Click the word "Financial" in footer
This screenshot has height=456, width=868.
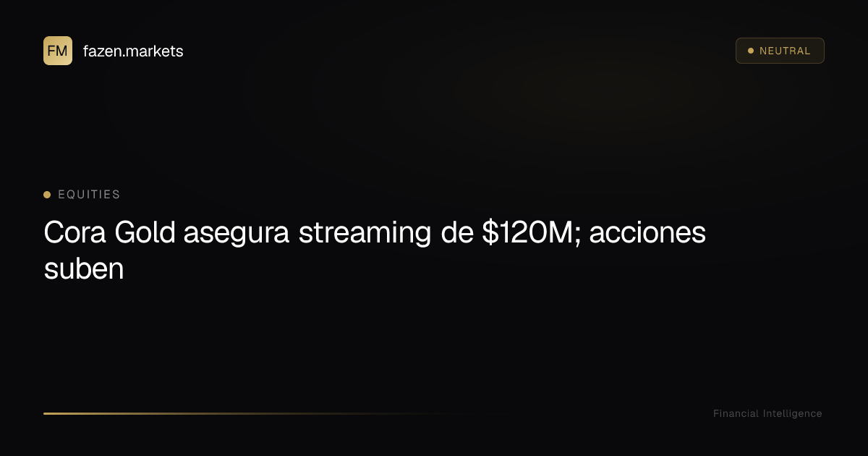(736, 413)
